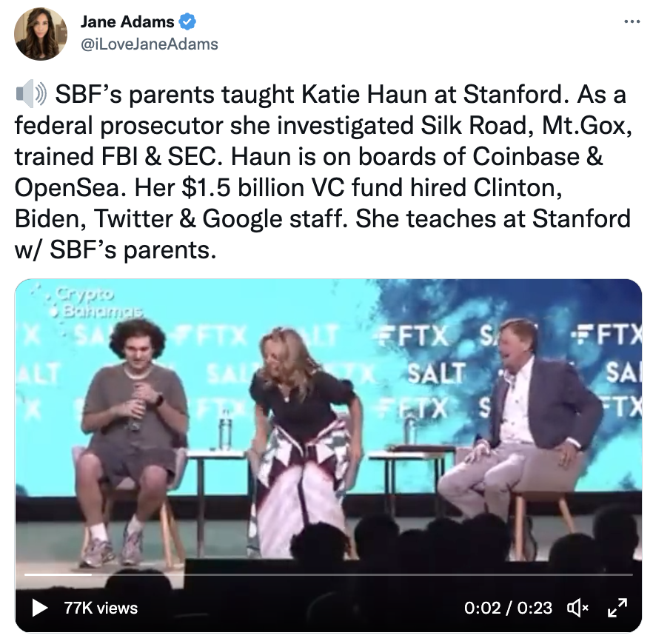Image resolution: width=653 pixels, height=644 pixels.
Task: Click the 0:02 / 0:23 timestamp
Action: [508, 608]
